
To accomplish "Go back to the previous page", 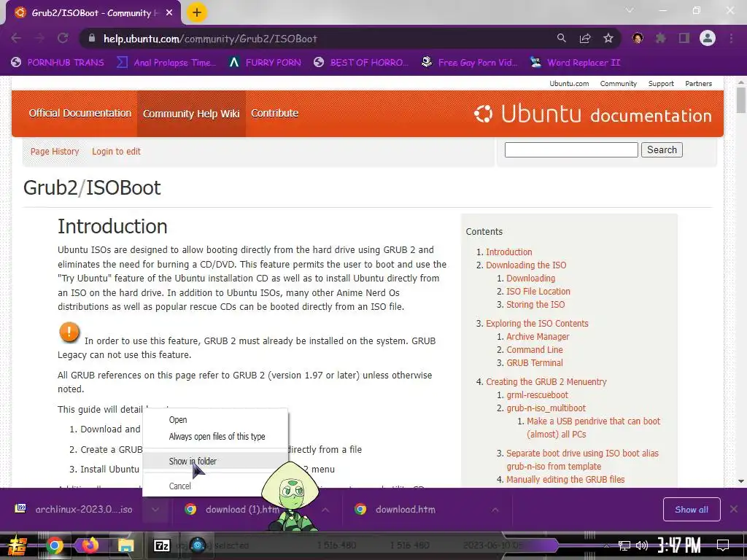I will click(16, 38).
